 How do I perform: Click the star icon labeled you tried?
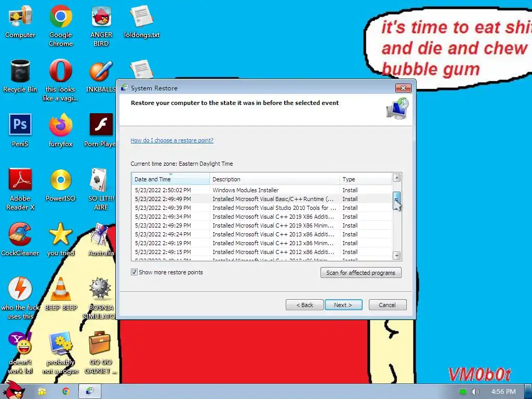[x=60, y=239]
